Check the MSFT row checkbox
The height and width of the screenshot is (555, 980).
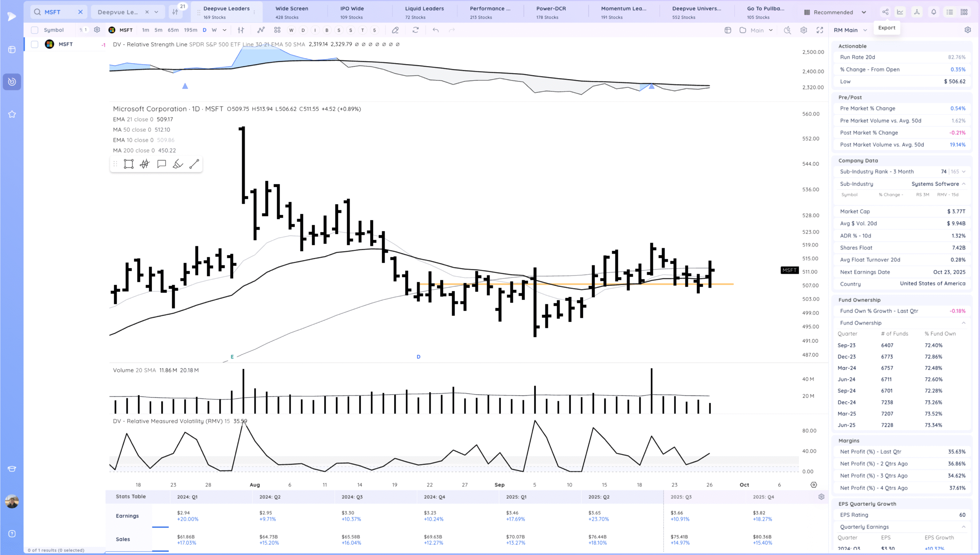tap(34, 44)
